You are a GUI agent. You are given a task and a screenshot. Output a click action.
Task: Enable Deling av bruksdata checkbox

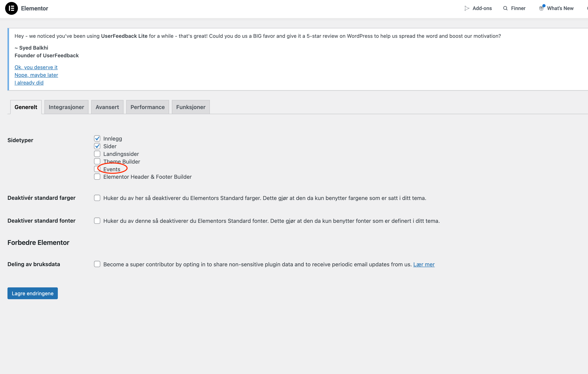[x=97, y=264]
